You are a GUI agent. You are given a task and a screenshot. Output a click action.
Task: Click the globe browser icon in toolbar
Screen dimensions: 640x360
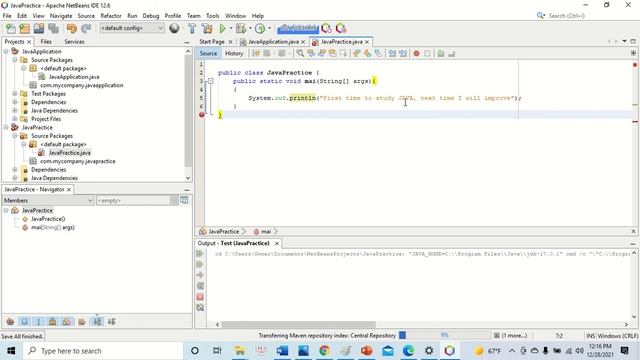tap(174, 28)
